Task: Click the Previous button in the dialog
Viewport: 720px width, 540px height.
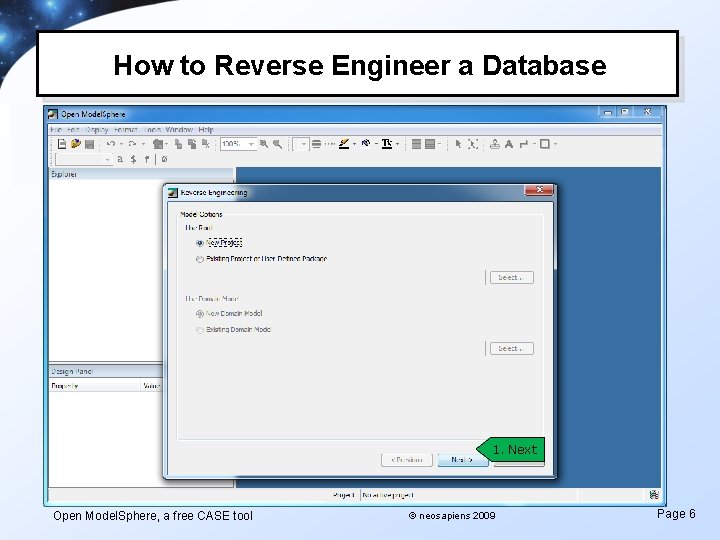Action: 406,460
